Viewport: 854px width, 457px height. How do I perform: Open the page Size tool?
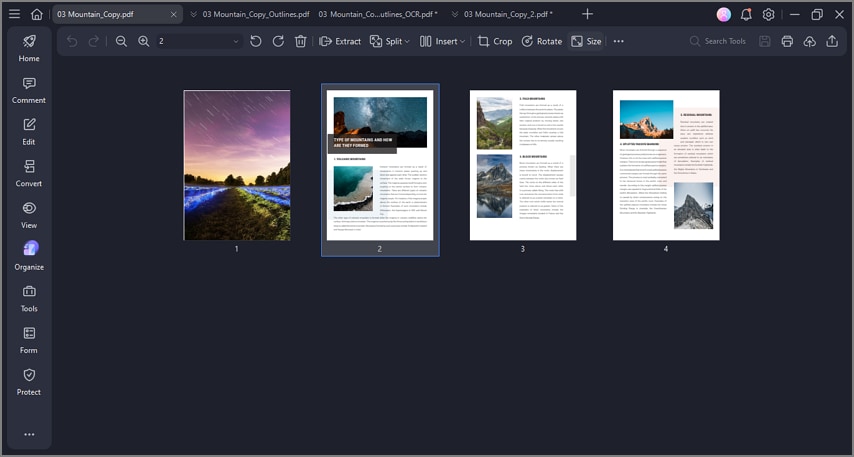pos(586,41)
